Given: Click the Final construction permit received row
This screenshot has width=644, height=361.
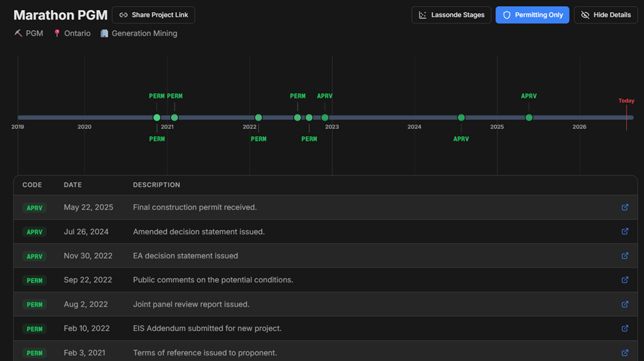Looking at the screenshot, I should point(325,207).
